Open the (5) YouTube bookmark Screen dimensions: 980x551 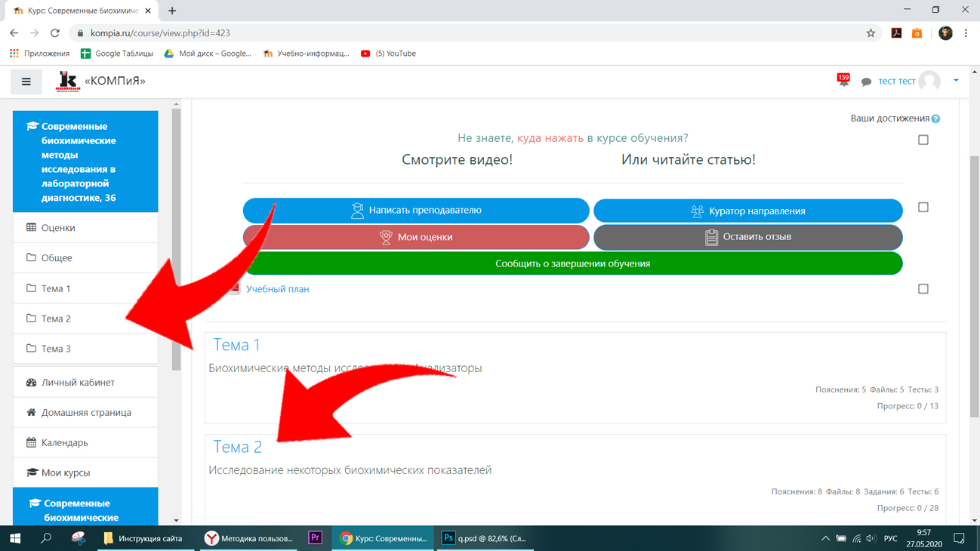388,54
